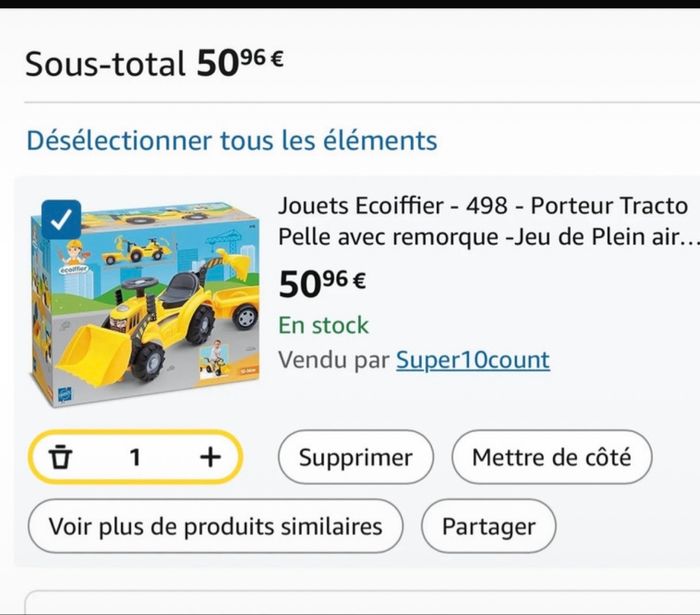Viewport: 700px width, 615px height.
Task: Click the 'En stock' availability label
Action: coord(323,325)
